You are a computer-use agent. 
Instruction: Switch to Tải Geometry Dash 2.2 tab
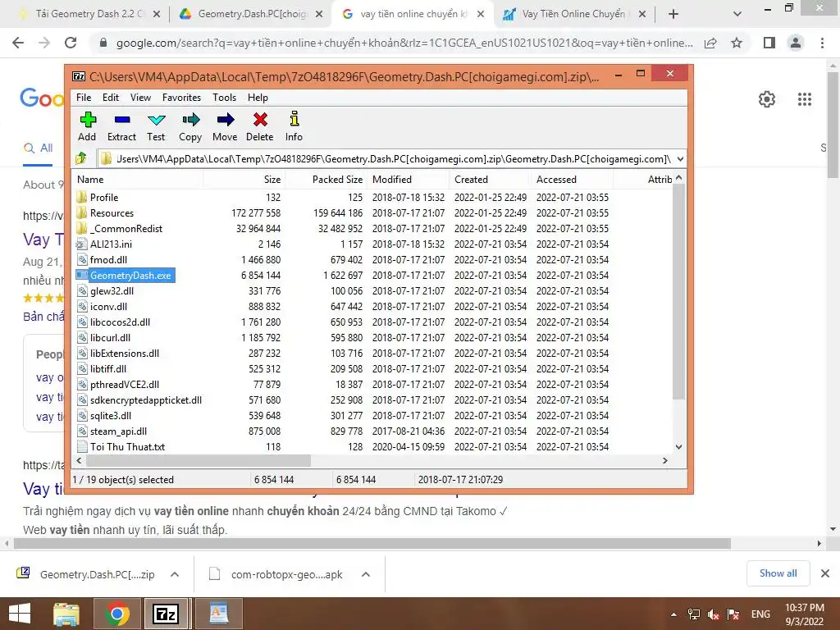click(x=90, y=14)
